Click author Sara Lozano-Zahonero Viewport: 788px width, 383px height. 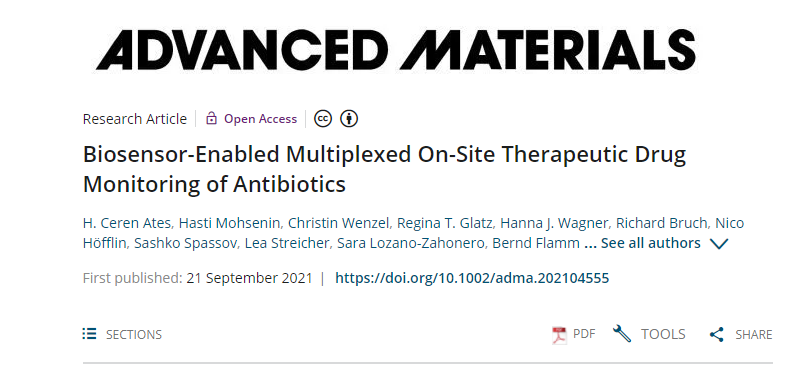click(x=411, y=243)
